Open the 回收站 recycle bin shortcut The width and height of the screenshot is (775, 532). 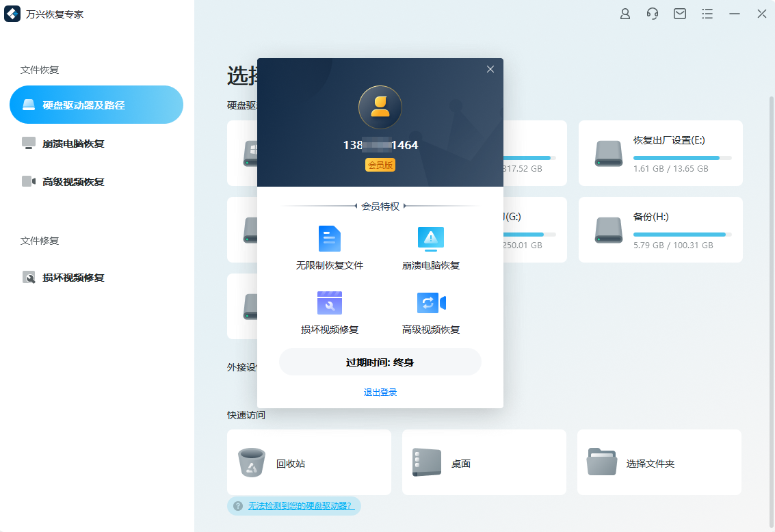tap(309, 462)
